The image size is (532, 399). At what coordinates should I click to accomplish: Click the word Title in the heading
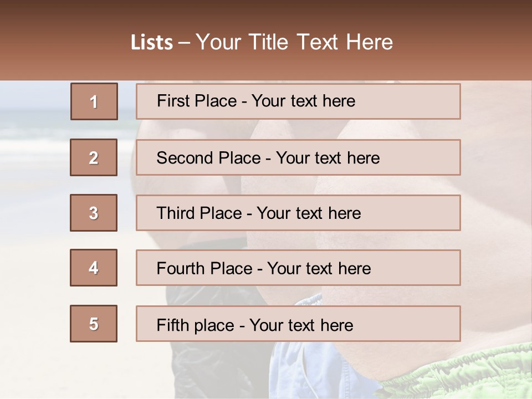[x=270, y=42]
